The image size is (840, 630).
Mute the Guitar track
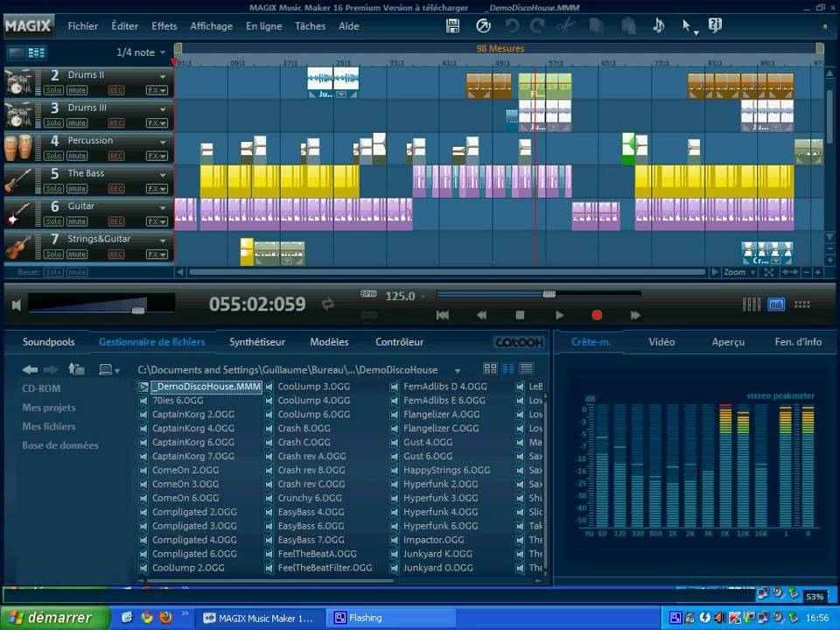(77, 221)
